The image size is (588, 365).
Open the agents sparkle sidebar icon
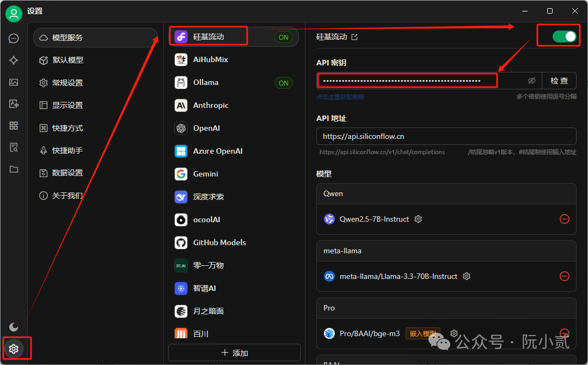[x=14, y=60]
